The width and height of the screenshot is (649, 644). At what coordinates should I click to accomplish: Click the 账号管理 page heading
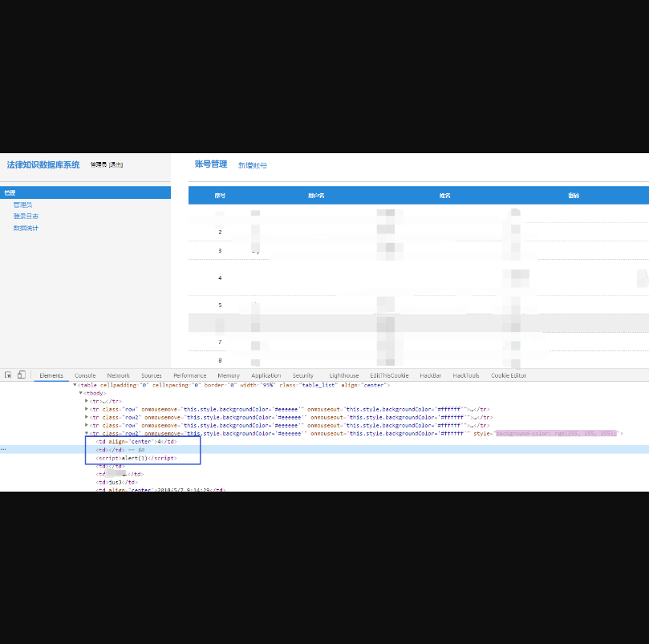tap(211, 164)
